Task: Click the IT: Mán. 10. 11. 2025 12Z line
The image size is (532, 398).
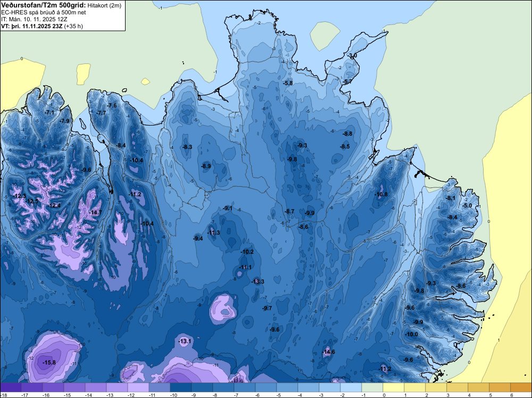Action: click(35, 19)
